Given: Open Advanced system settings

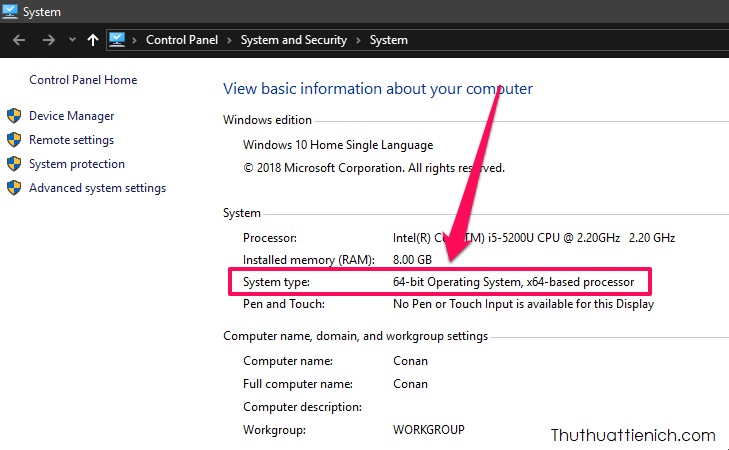Looking at the screenshot, I should click(x=98, y=188).
